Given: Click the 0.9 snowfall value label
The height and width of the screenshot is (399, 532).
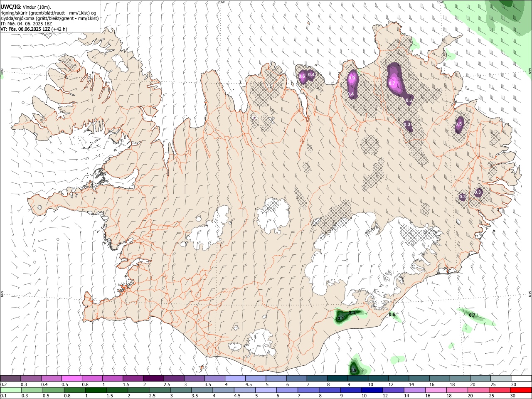Looking at the screenshot, I should click(352, 78).
